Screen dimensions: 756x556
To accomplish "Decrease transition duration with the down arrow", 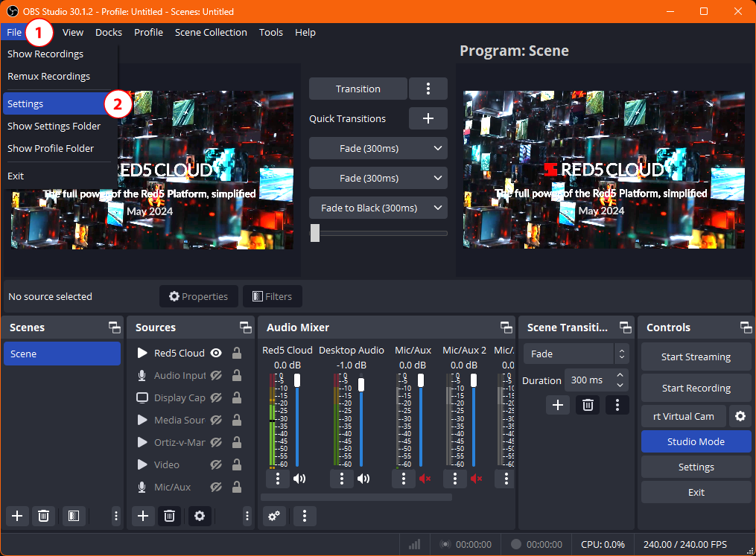I will [620, 385].
